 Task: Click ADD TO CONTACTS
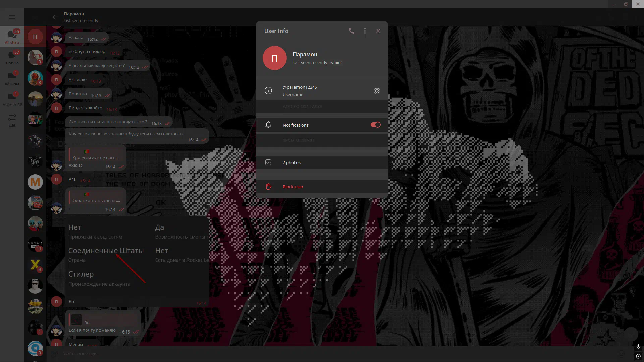tap(302, 107)
